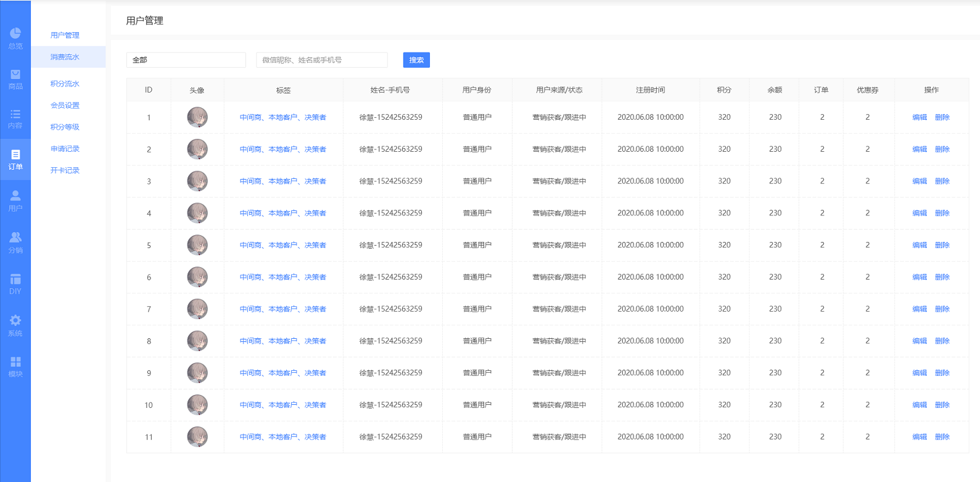Open 积分等级 submenu item
The image size is (980, 482).
click(65, 127)
